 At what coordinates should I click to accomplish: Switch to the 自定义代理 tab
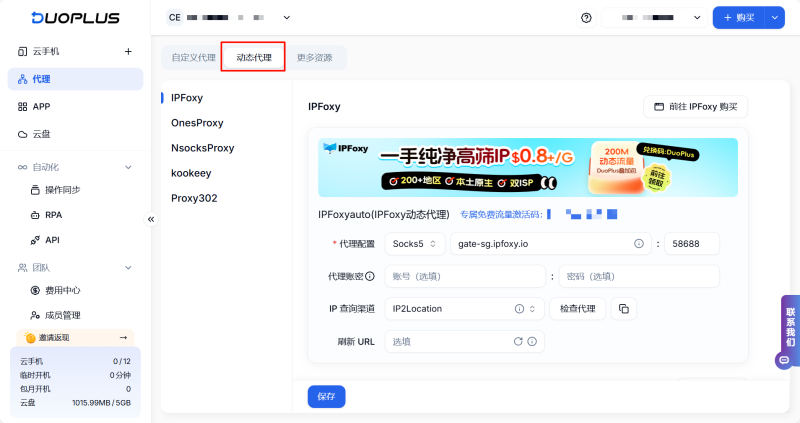pyautogui.click(x=193, y=58)
